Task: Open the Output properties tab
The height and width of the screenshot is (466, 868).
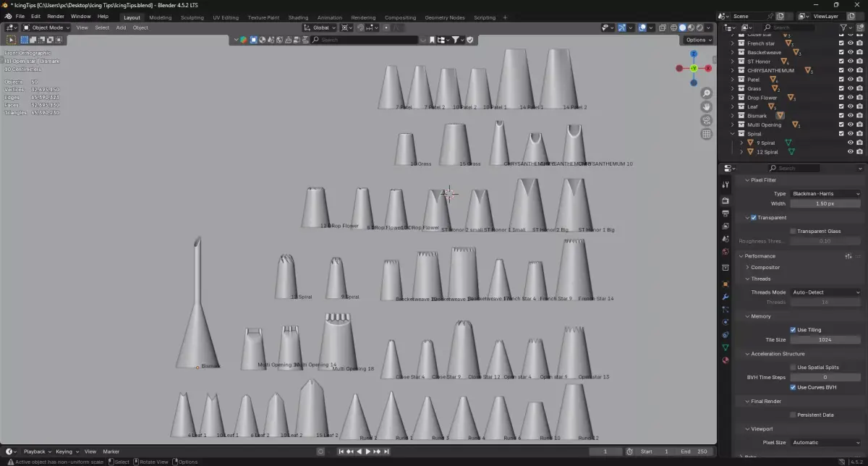Action: (x=726, y=213)
